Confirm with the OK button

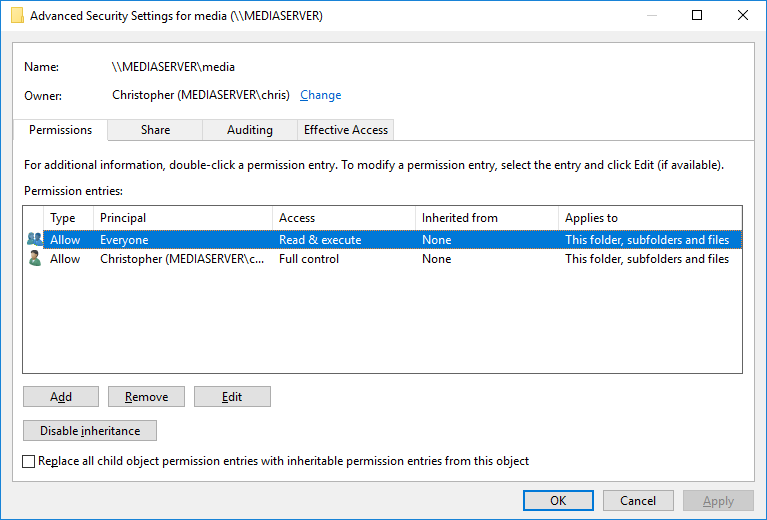click(558, 500)
